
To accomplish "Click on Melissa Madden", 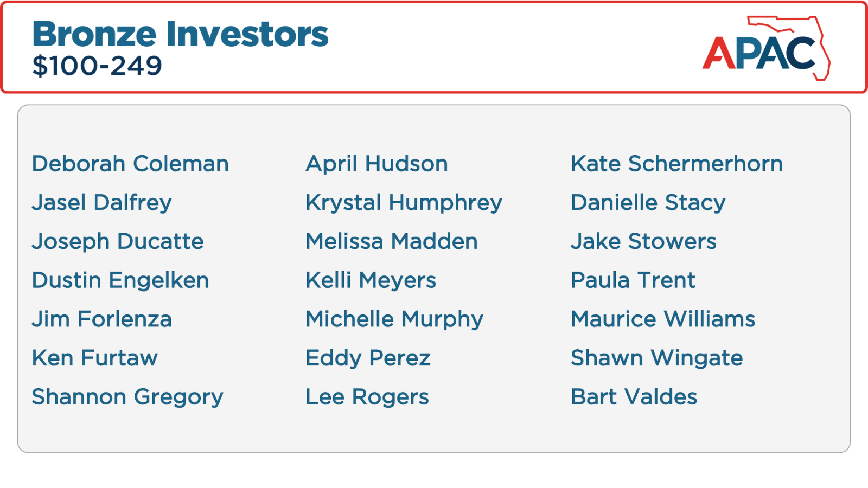I will pos(392,241).
